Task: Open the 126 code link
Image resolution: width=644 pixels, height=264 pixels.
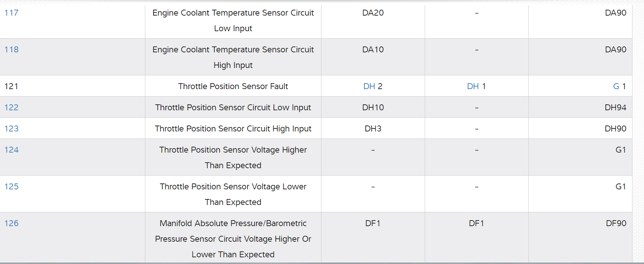Action: [12, 224]
